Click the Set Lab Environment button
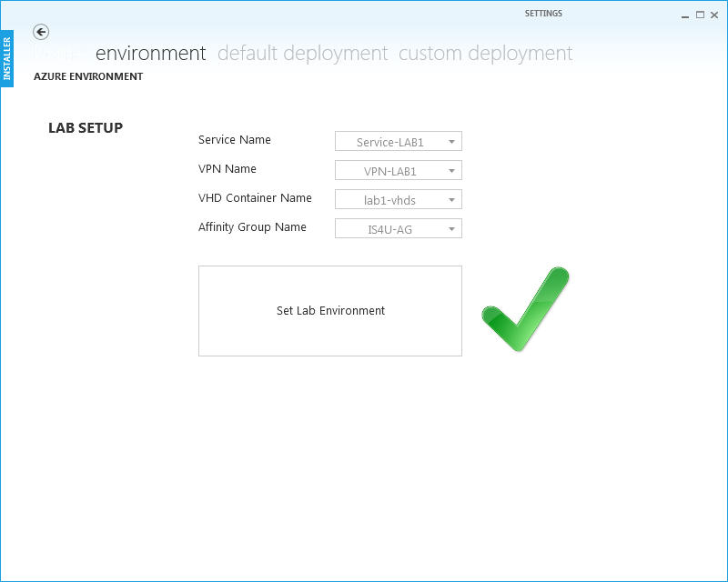The height and width of the screenshot is (582, 728). [330, 311]
